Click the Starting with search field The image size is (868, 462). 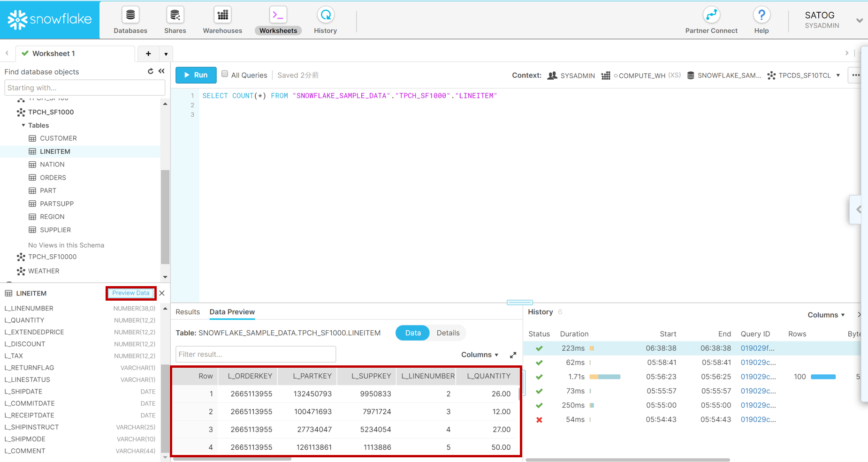85,88
